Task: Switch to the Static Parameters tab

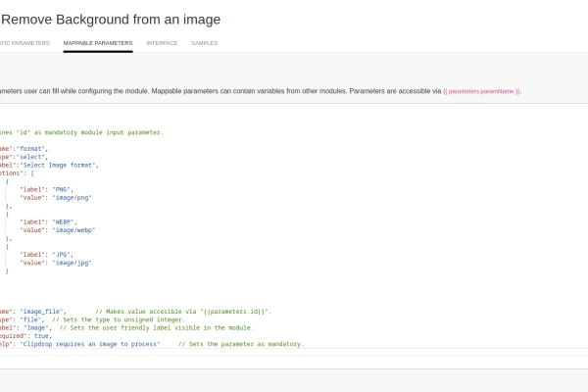Action: pyautogui.click(x=24, y=43)
